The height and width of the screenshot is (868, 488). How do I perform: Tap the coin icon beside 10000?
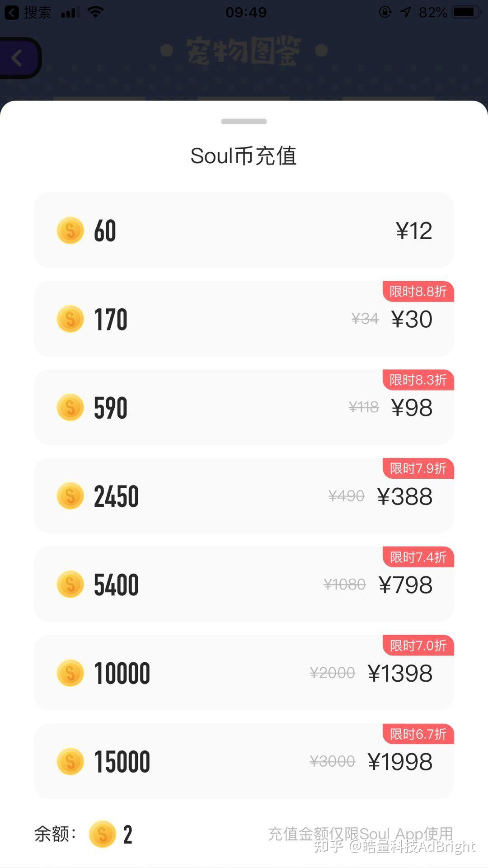70,673
